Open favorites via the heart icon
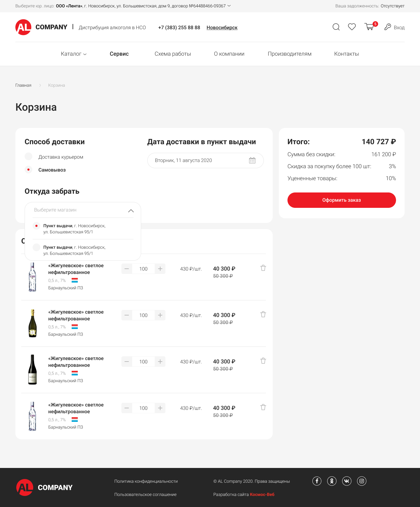Screen dimensions: 420x507 coord(352,27)
